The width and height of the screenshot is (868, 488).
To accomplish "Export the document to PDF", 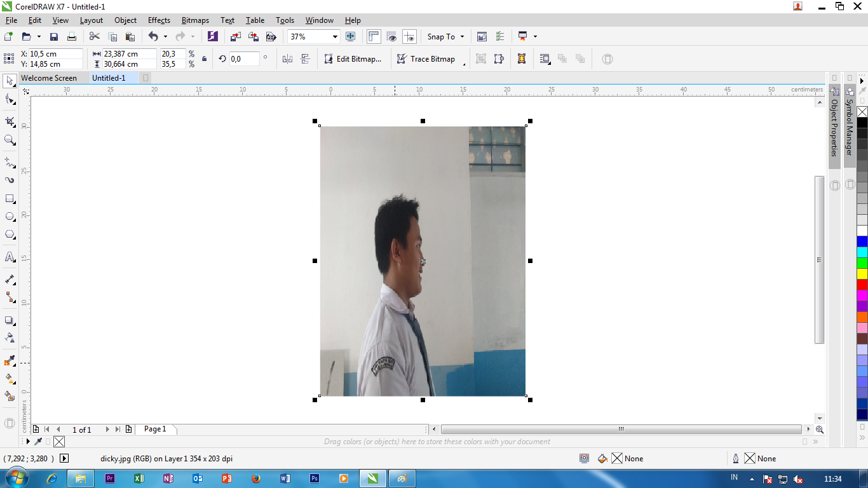I will (x=271, y=36).
